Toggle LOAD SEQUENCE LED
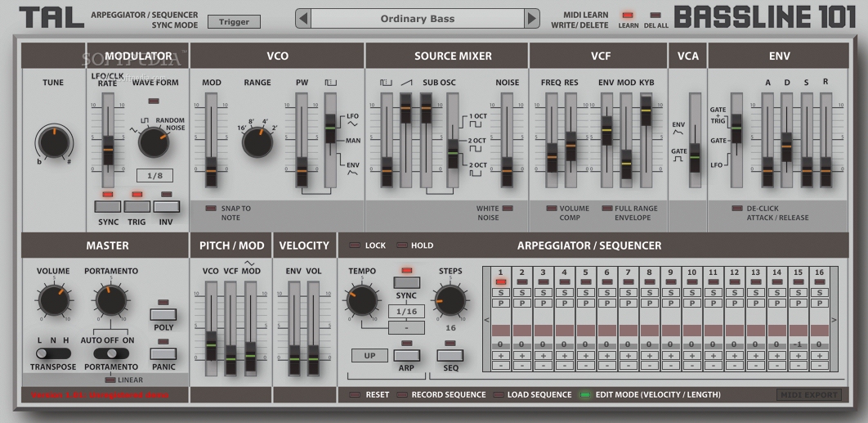This screenshot has width=868, height=423. click(x=499, y=394)
